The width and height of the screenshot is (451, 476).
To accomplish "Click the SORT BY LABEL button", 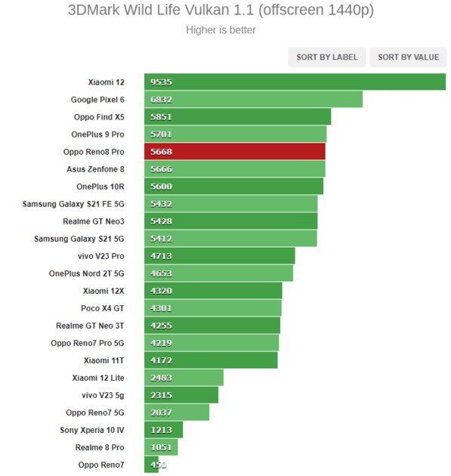I will (x=326, y=57).
